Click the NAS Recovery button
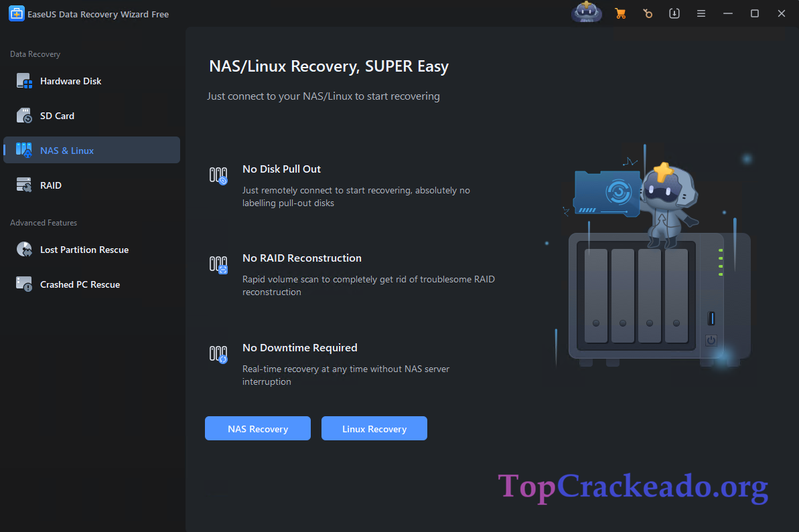 click(x=257, y=428)
